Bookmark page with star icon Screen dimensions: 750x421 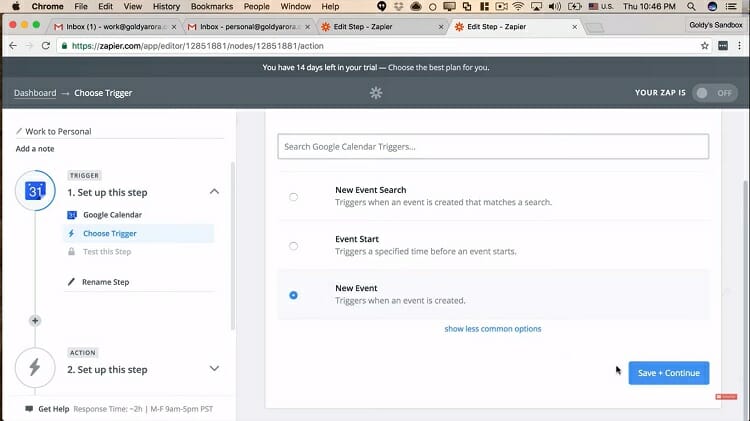(x=705, y=46)
